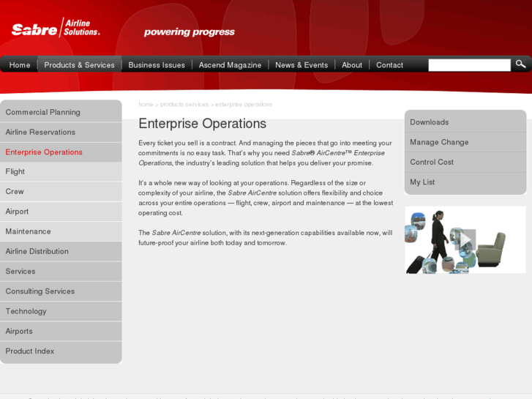Click the powering progress tagline
532x399 pixels.
(x=190, y=32)
